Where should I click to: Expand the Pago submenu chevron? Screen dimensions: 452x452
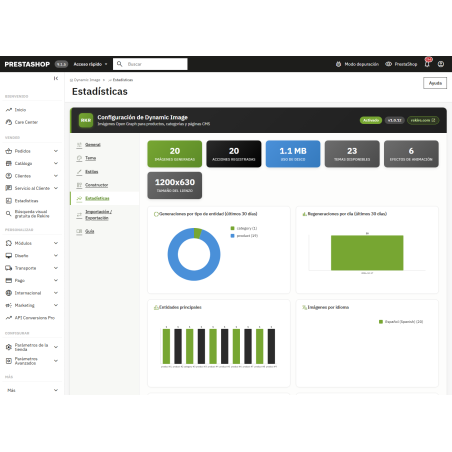coord(56,280)
